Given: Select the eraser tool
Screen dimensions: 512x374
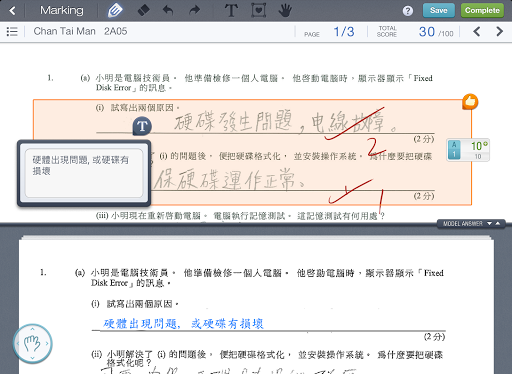Looking at the screenshot, I should [144, 11].
